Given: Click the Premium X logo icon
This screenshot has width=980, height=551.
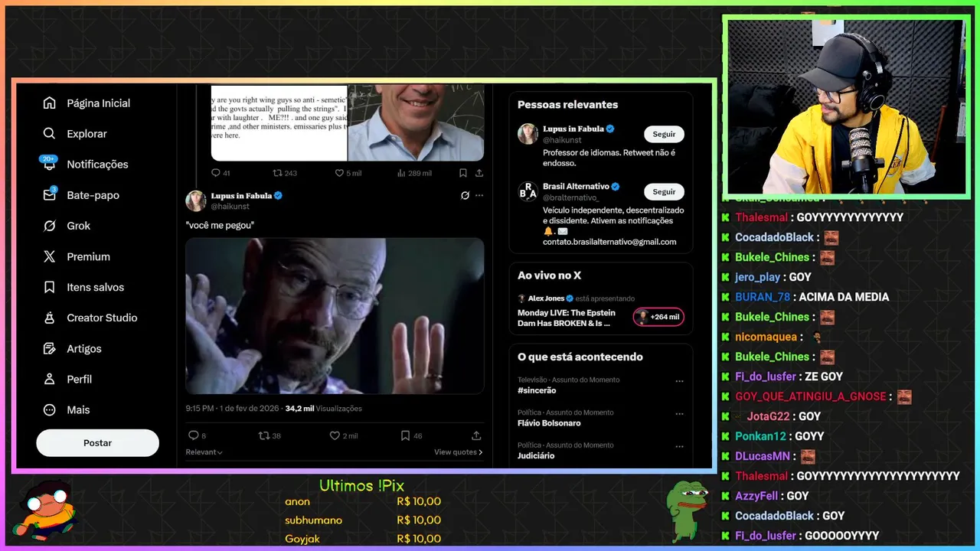Looking at the screenshot, I should coord(50,256).
